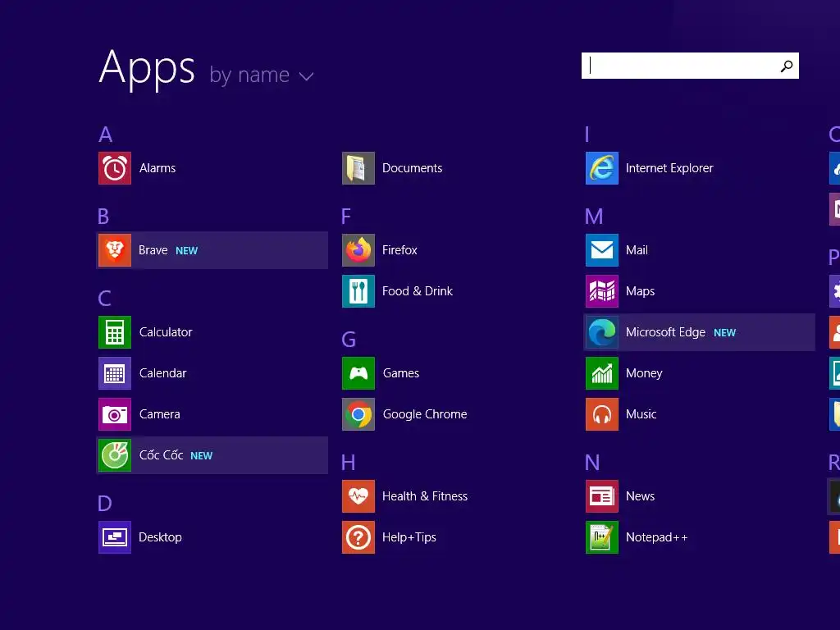Image resolution: width=840 pixels, height=630 pixels.
Task: Select the letter H group header
Action: (x=348, y=463)
